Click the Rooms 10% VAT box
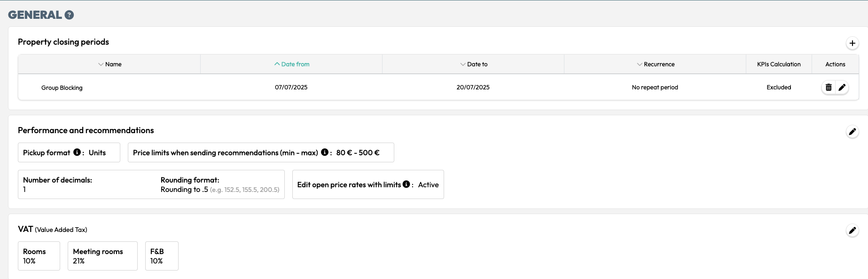 (x=39, y=256)
